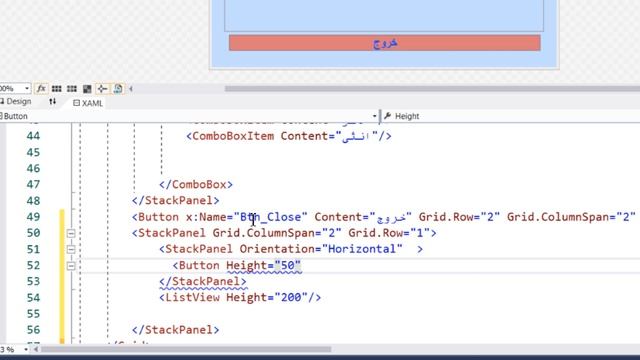Switch to the Design tab
This screenshot has width=640, height=360.
coord(16,102)
